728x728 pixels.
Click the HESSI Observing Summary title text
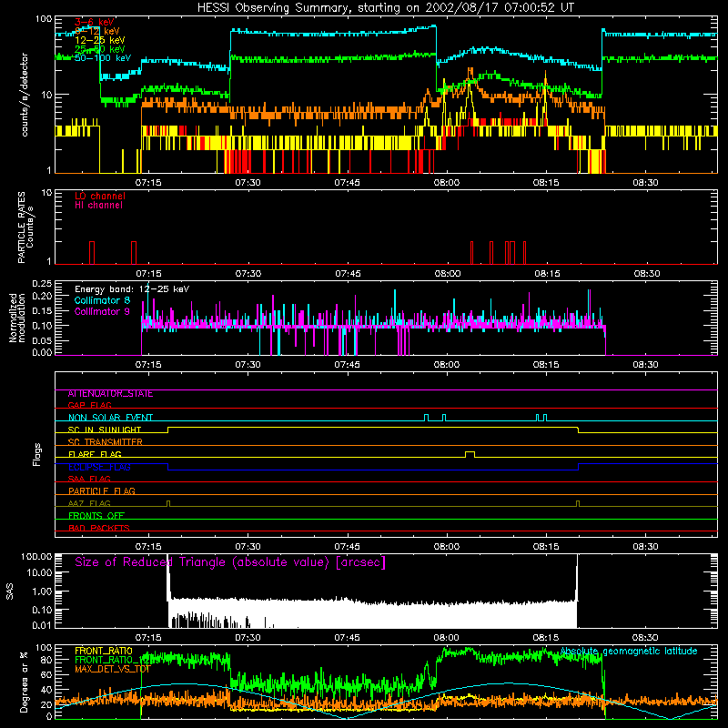(386, 8)
